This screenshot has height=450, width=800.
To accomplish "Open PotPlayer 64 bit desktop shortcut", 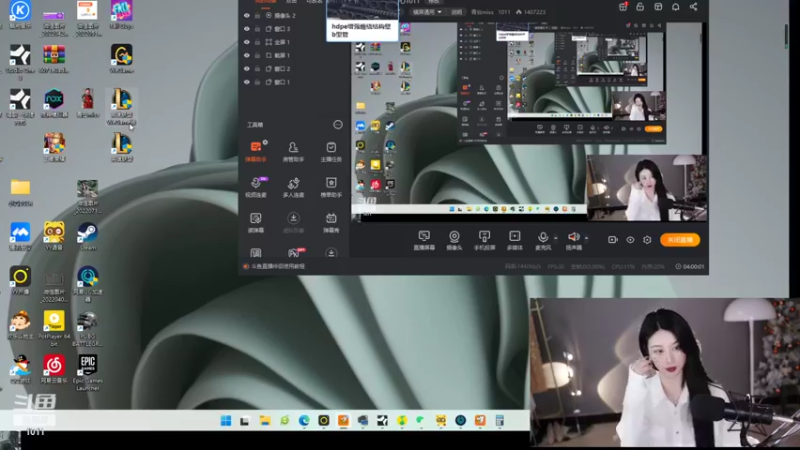I will (x=54, y=328).
